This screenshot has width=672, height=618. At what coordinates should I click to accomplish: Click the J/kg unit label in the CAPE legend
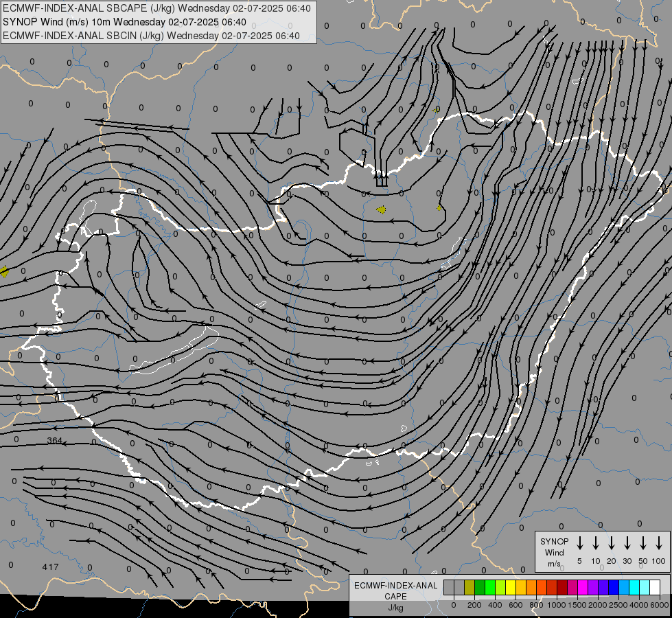tap(395, 608)
